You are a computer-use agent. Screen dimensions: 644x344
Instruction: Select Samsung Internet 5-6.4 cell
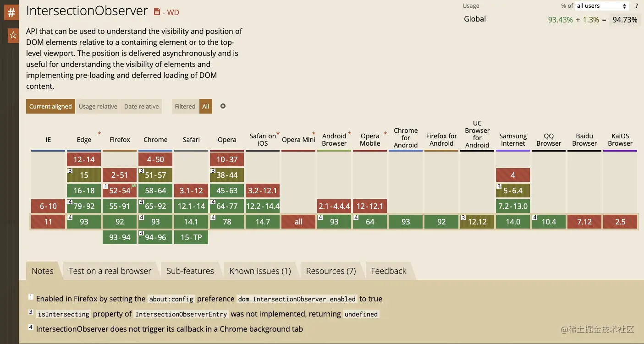click(x=513, y=191)
